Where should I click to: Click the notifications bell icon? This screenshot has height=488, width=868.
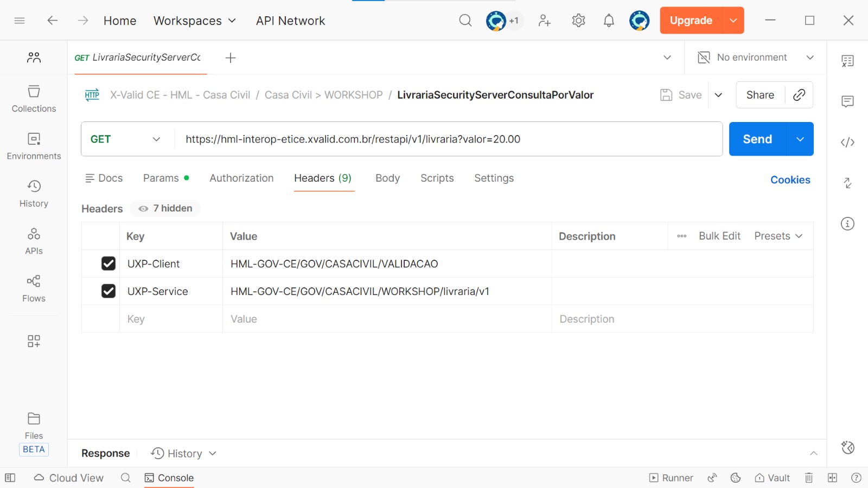point(609,21)
